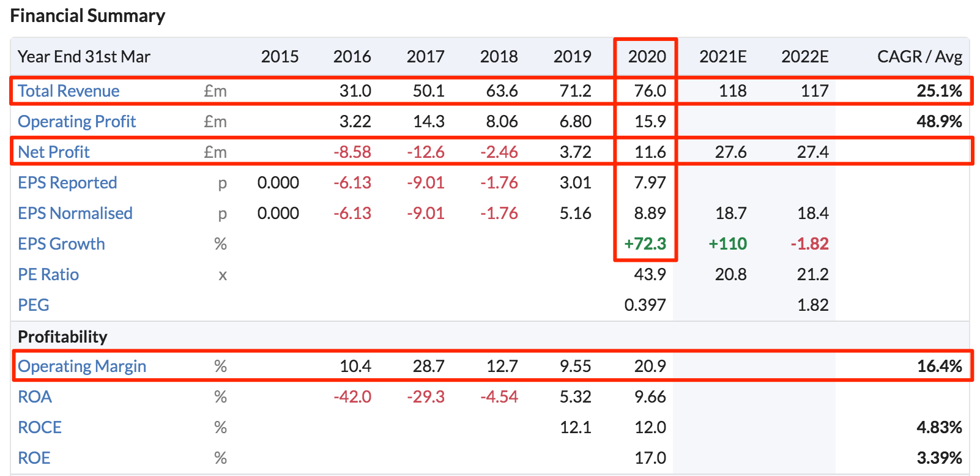This screenshot has height=476, width=980.
Task: Open the Total Revenue link
Action: click(69, 91)
